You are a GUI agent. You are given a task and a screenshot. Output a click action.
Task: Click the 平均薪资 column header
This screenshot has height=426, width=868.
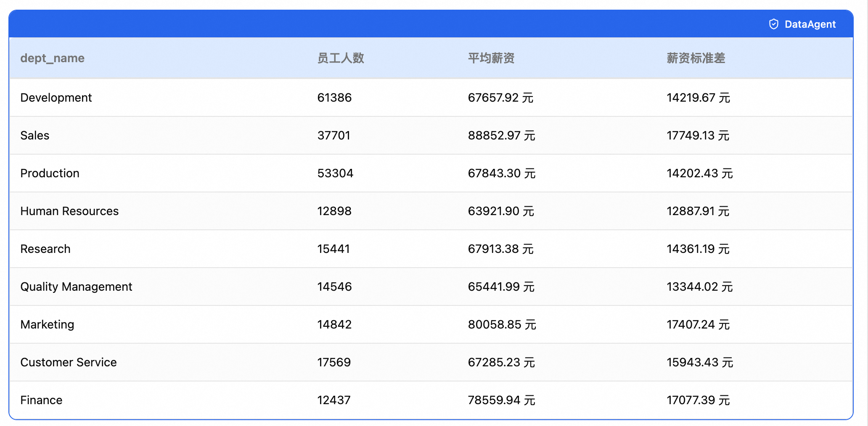click(491, 58)
